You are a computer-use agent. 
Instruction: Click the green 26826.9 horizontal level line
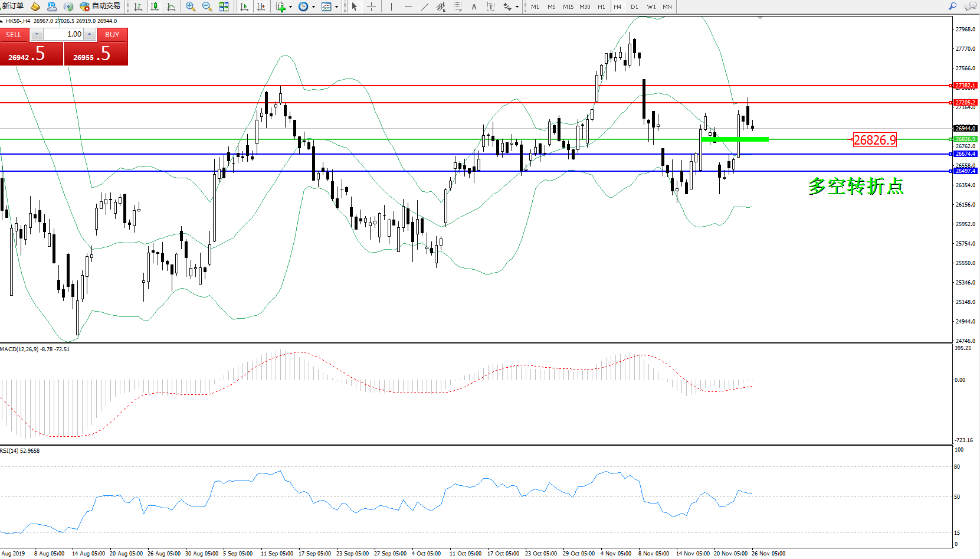point(413,139)
